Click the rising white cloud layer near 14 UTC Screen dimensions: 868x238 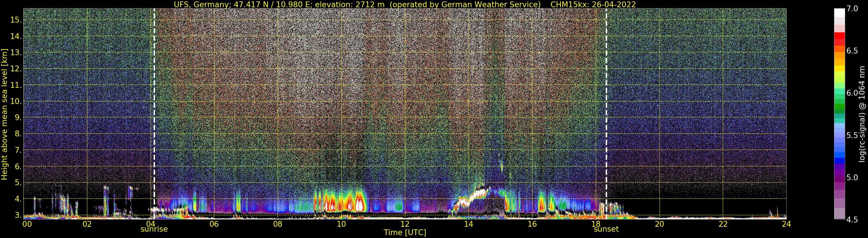tap(472, 198)
